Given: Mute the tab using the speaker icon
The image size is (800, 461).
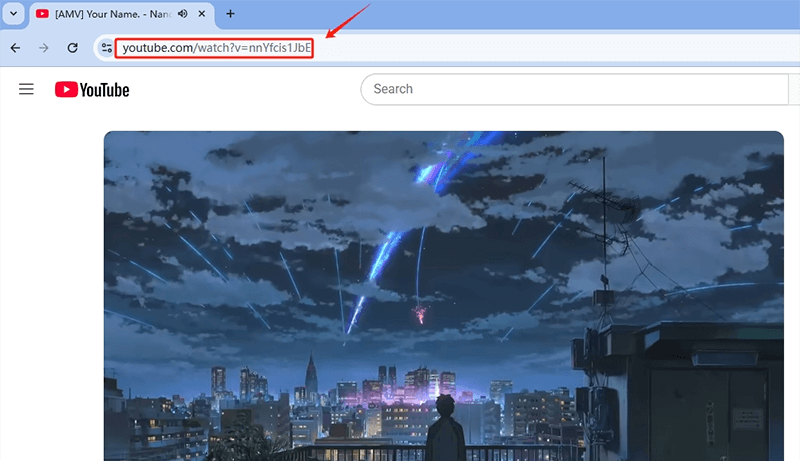Looking at the screenshot, I should (183, 14).
